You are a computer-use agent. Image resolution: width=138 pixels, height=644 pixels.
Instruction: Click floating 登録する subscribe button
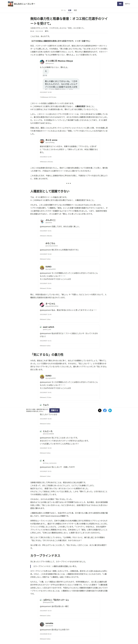(x=54, y=410)
